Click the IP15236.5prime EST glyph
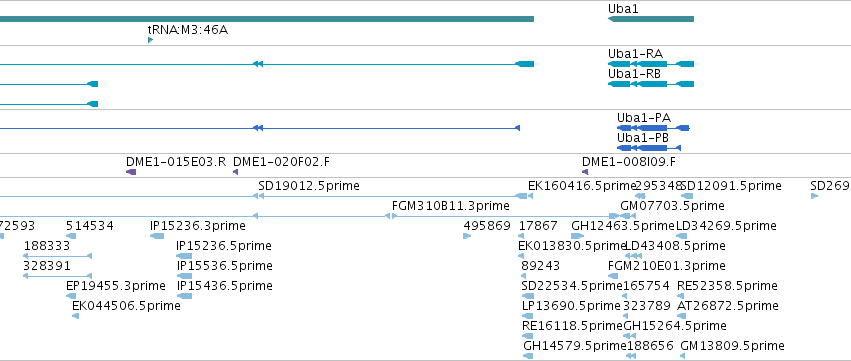851x361 pixels. pyautogui.click(x=184, y=256)
